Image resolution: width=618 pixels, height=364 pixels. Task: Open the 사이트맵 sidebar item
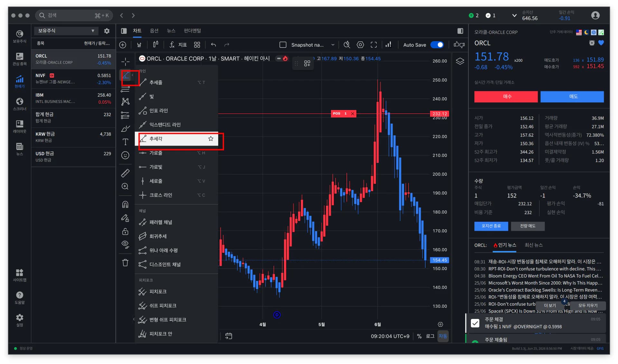click(x=20, y=275)
